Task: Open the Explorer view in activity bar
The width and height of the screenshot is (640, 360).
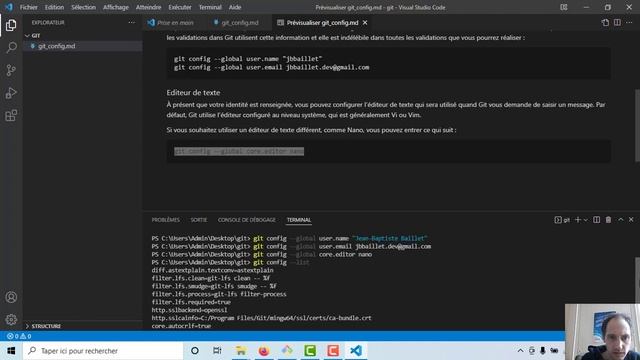Action: [x=11, y=25]
